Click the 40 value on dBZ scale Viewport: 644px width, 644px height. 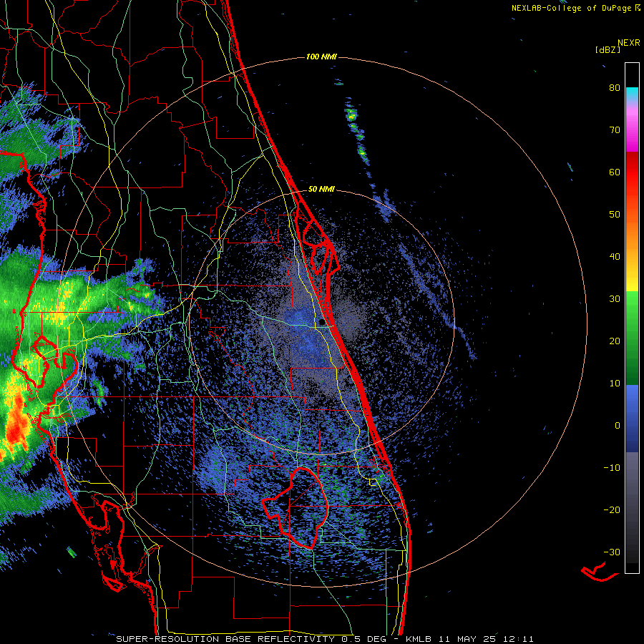[x=615, y=257]
